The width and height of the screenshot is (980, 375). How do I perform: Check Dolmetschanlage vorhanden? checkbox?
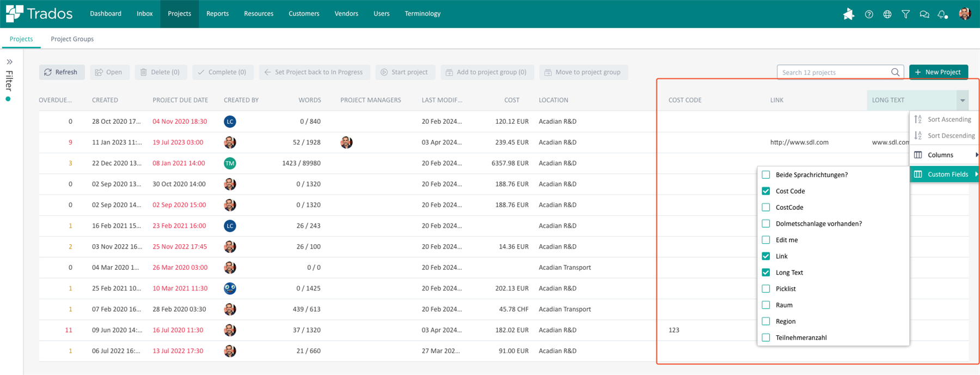click(766, 223)
